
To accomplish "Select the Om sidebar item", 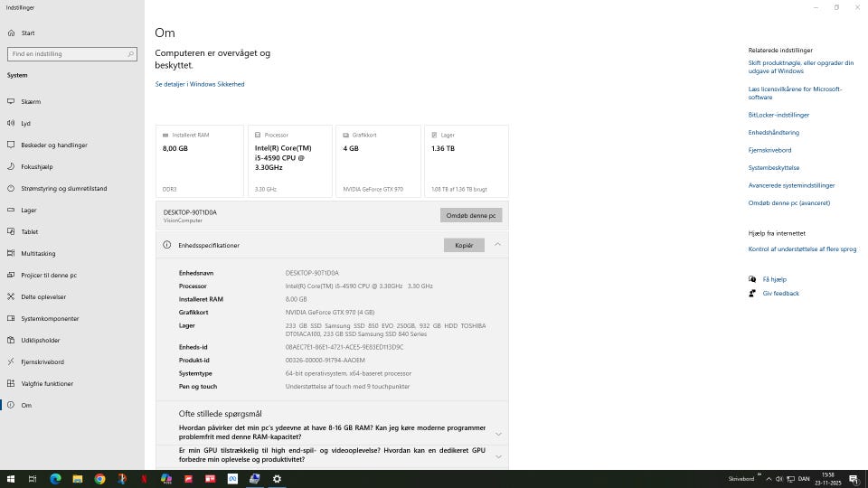I will click(72, 405).
